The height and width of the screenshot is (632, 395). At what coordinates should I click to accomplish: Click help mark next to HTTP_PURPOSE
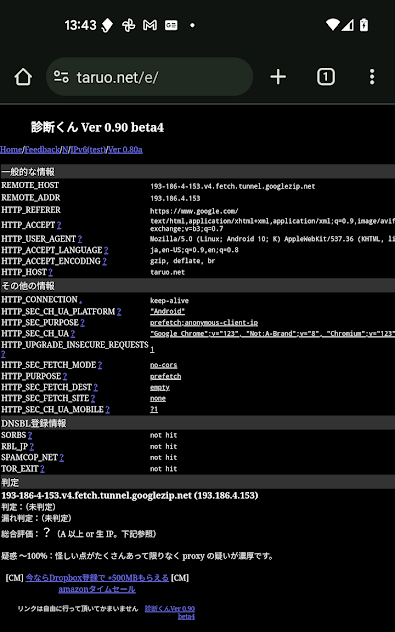pyautogui.click(x=65, y=376)
